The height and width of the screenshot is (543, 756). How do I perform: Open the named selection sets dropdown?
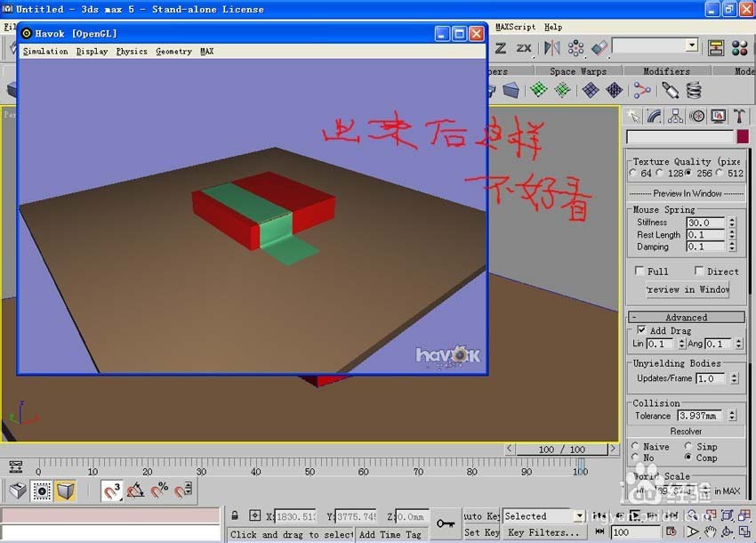[x=692, y=45]
